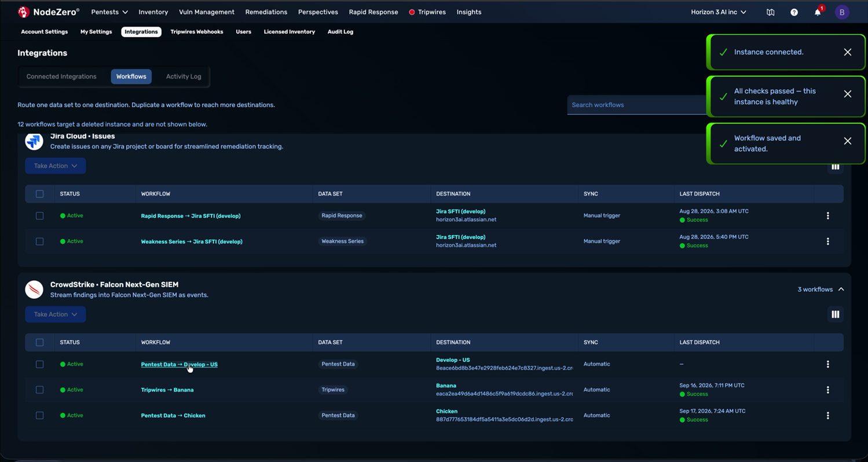
Task: Switch to Tripwires Webhooks tab
Action: tap(197, 32)
